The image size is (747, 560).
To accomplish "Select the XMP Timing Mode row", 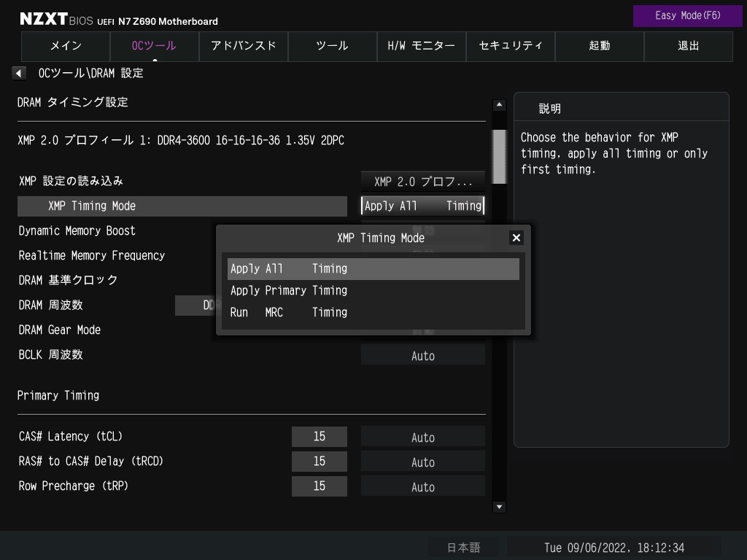I will point(182,206).
